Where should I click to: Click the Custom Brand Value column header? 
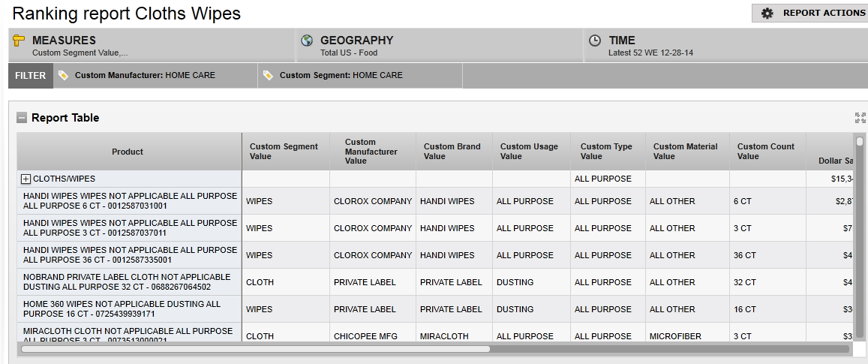[x=452, y=152]
